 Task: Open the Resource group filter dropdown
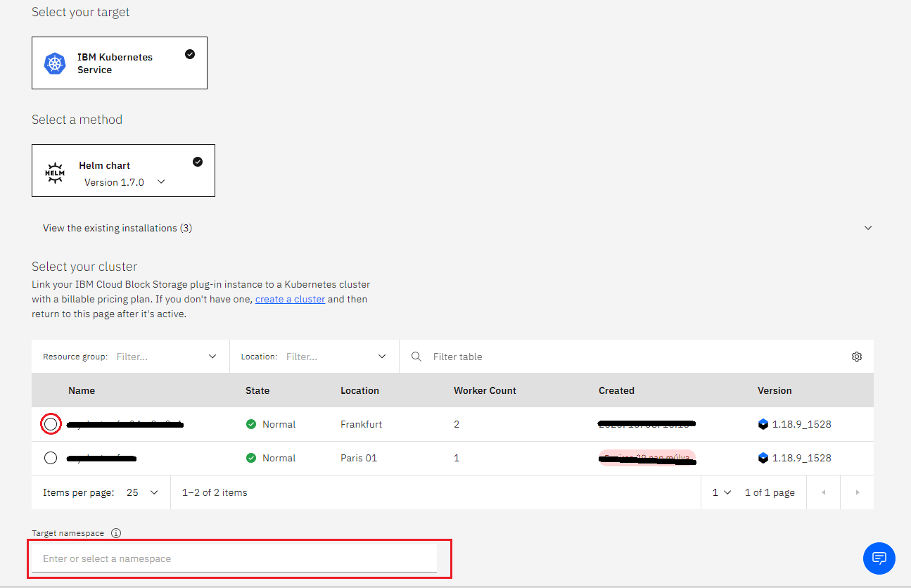click(x=212, y=357)
